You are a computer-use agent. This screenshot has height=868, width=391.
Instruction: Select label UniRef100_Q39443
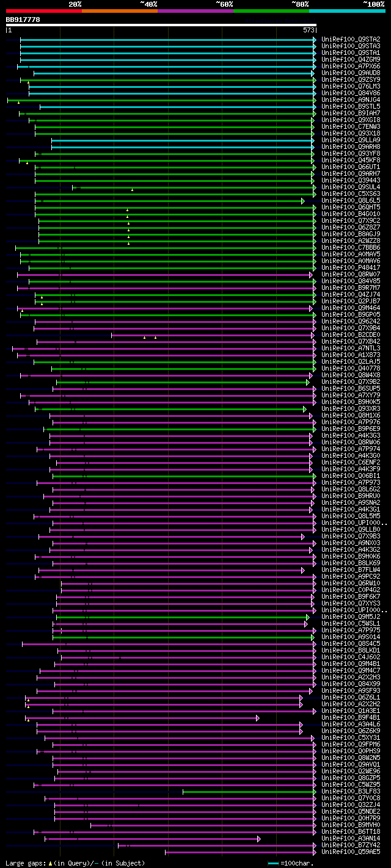351,181
